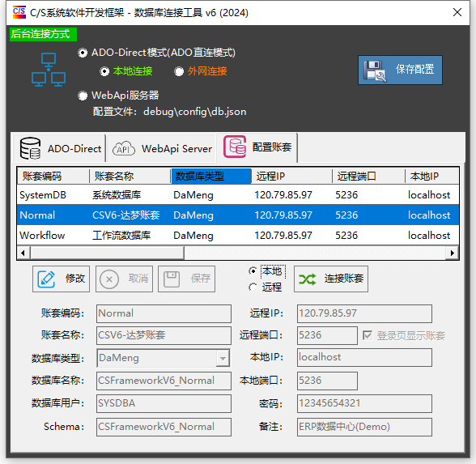Select Normal row in table
476x464 pixels.
click(238, 215)
